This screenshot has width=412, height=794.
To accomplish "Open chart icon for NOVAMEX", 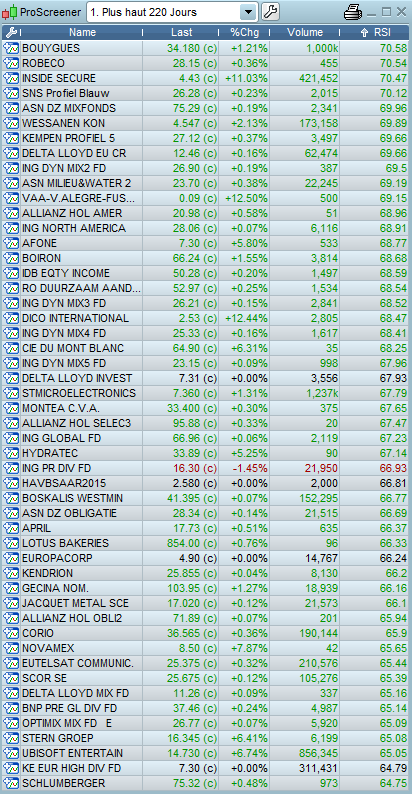I will [x=11, y=648].
